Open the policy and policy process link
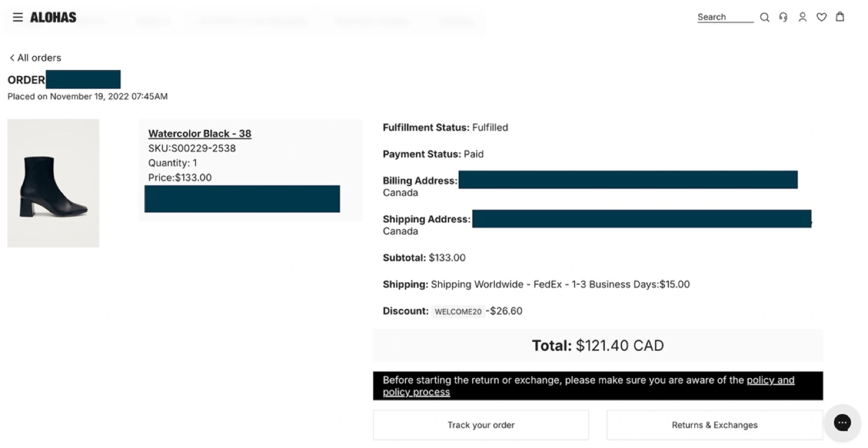 point(589,386)
